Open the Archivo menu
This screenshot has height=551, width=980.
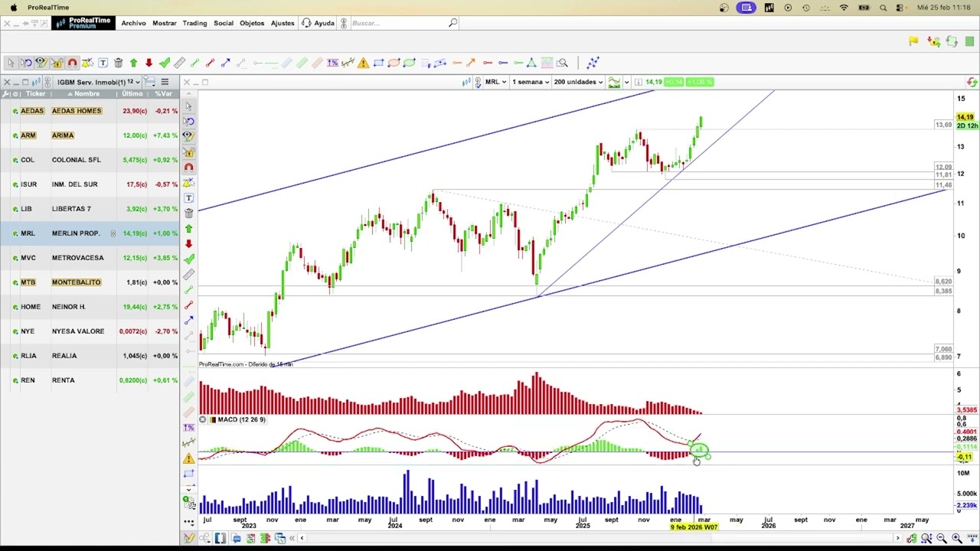133,23
